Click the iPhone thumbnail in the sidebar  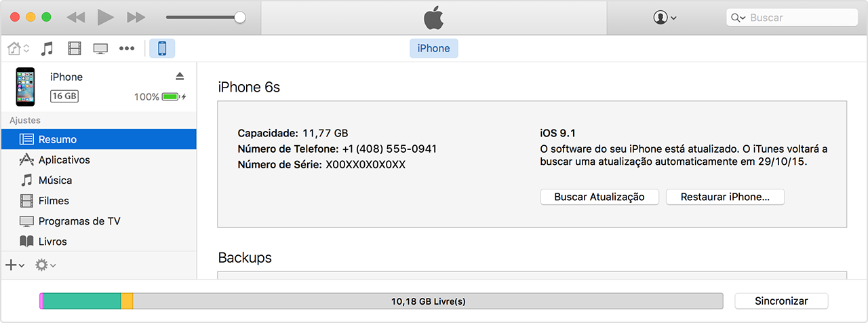tap(26, 86)
